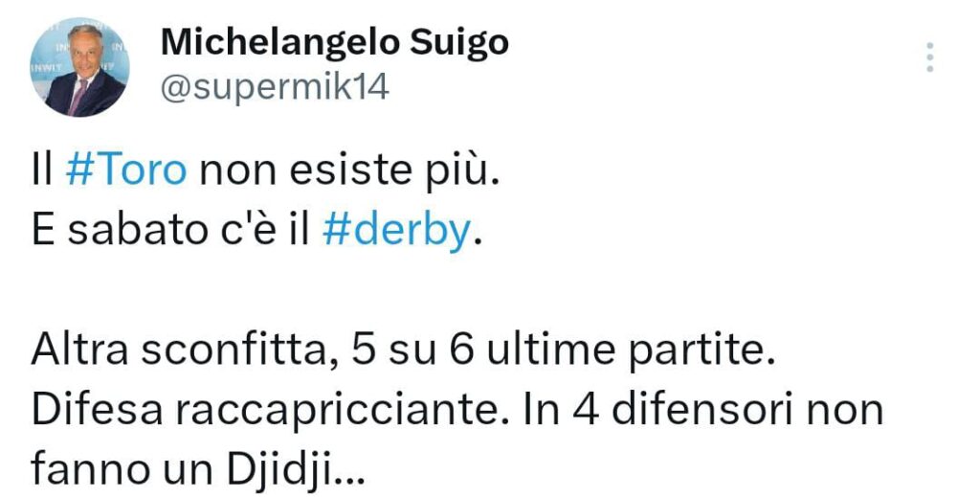The width and height of the screenshot is (980, 497).
Task: Open the three-dot more options menu
Action: pyautogui.click(x=929, y=57)
